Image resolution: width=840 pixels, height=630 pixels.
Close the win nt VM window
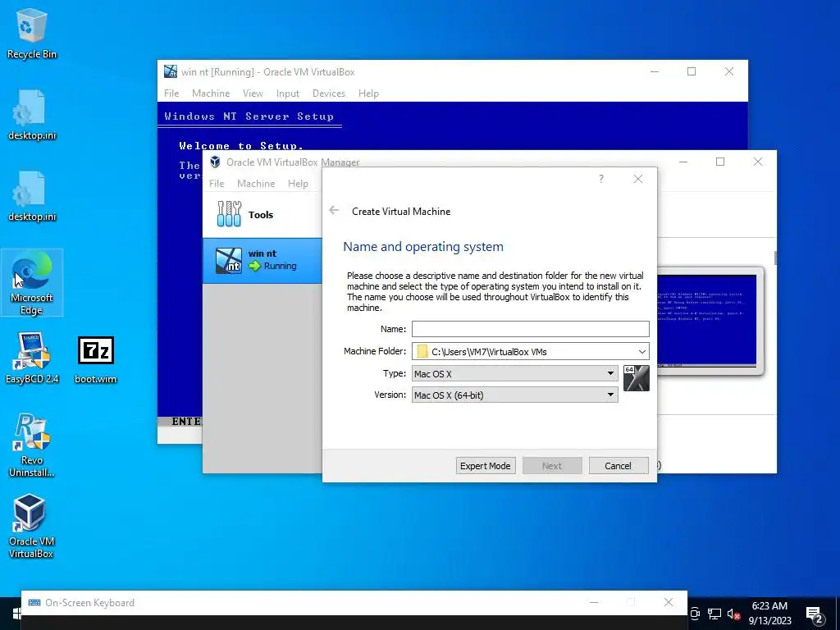(729, 71)
